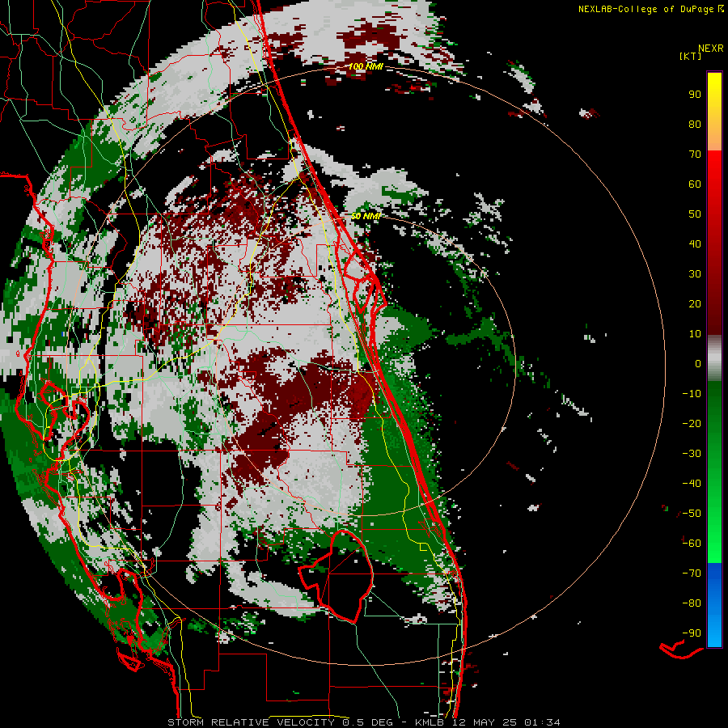Select the 50 NMI range ring label

coord(366,216)
